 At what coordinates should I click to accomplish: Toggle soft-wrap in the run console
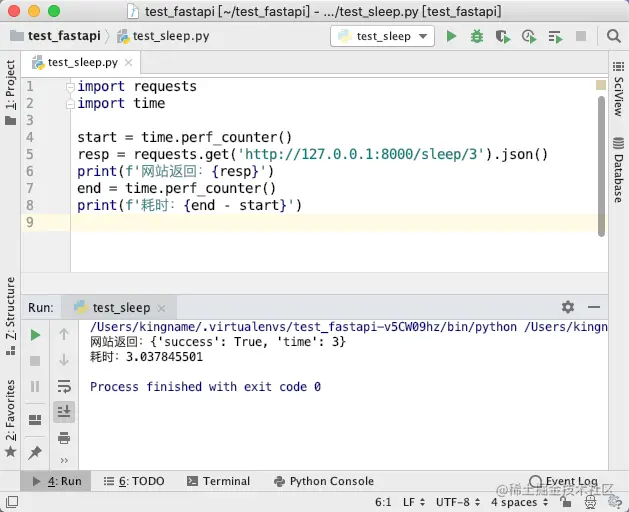[64, 386]
